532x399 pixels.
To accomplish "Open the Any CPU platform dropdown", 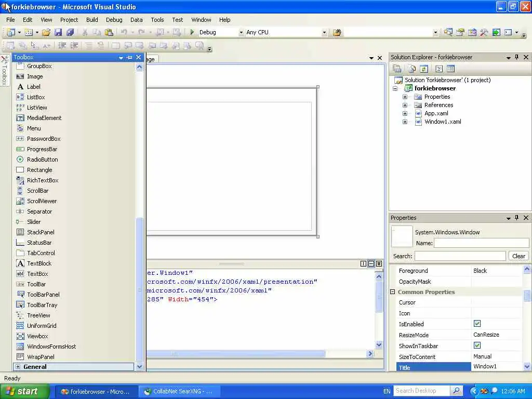I will coord(324,33).
